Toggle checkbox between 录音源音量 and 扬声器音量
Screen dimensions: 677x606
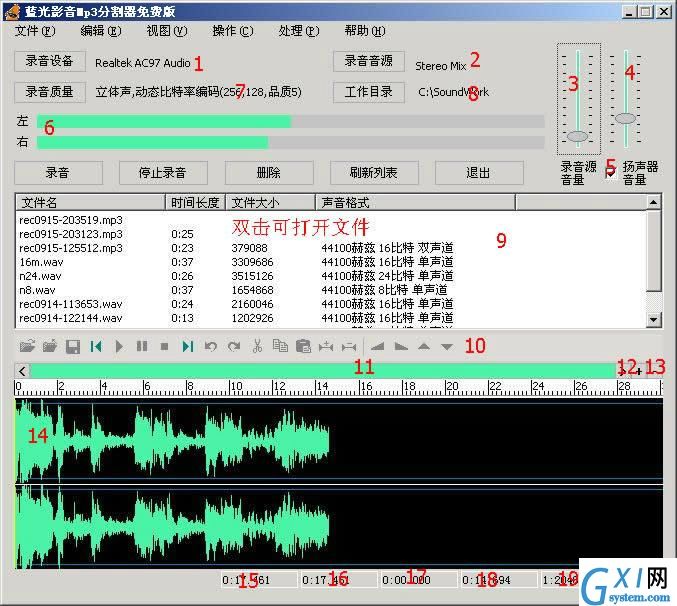(x=610, y=173)
